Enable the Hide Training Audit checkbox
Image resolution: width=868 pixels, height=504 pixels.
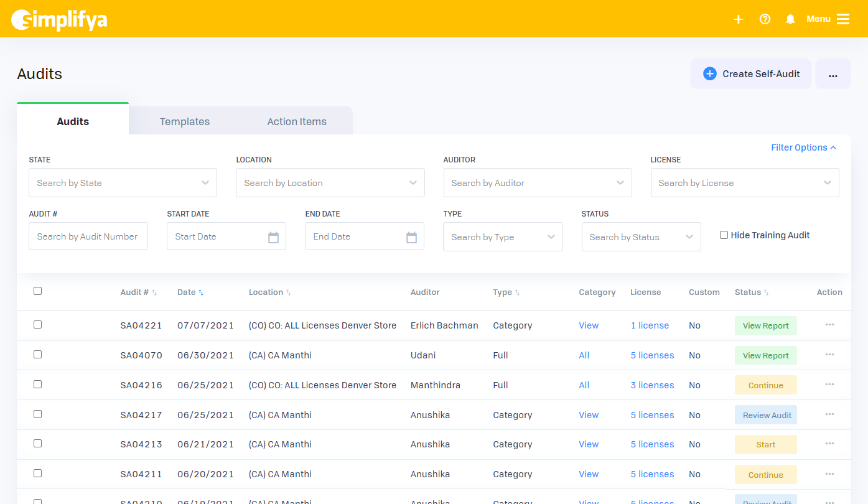tap(724, 235)
